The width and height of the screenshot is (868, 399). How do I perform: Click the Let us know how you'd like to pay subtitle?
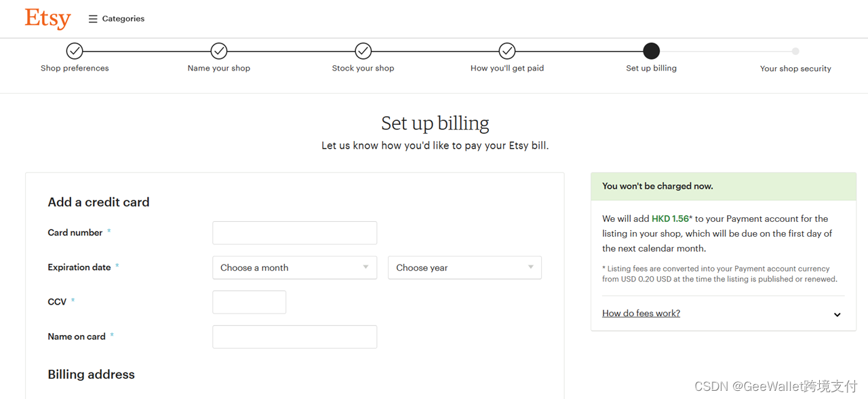coord(435,146)
